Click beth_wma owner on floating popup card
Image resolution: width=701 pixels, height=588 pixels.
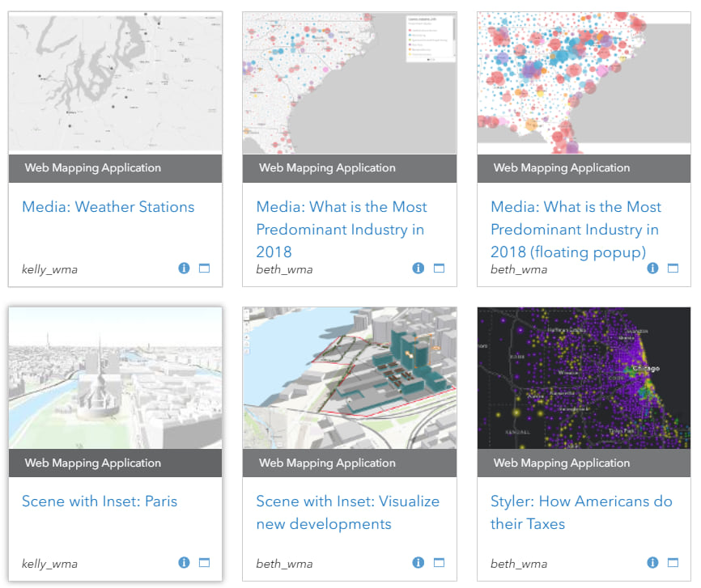tap(519, 269)
